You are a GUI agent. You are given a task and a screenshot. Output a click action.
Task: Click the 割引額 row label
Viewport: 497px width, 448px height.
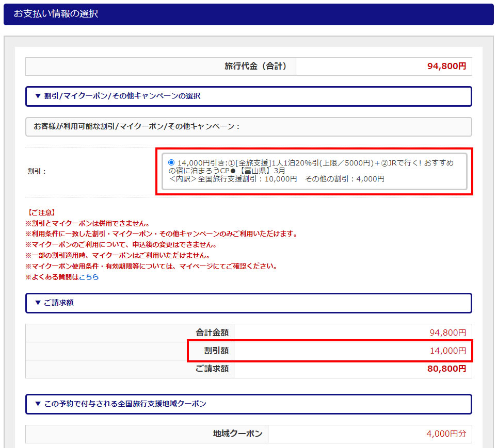click(216, 351)
